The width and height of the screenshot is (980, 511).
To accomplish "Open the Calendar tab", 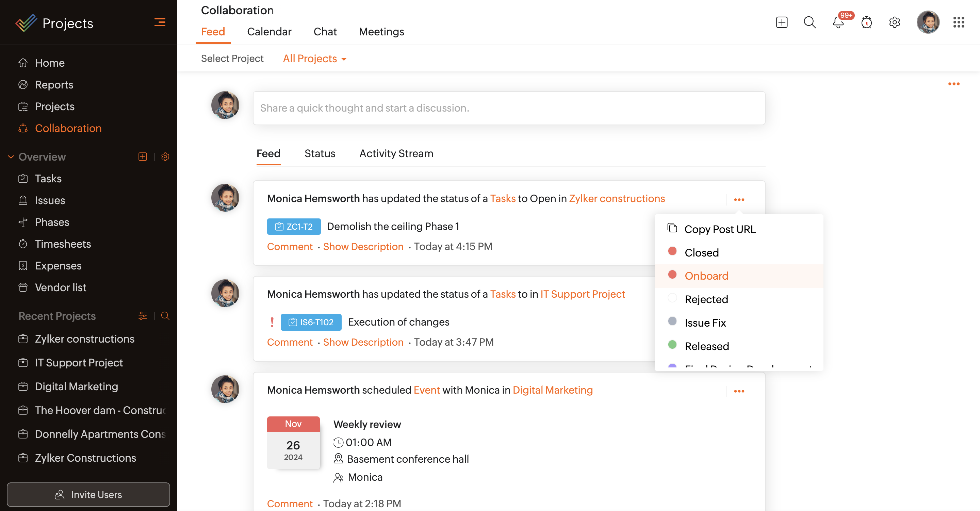I will pos(269,32).
